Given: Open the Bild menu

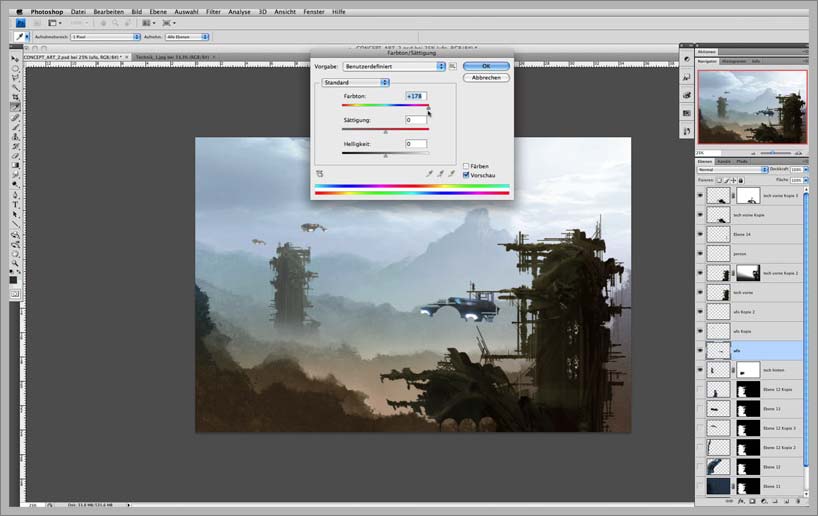Looking at the screenshot, I should tap(137, 11).
